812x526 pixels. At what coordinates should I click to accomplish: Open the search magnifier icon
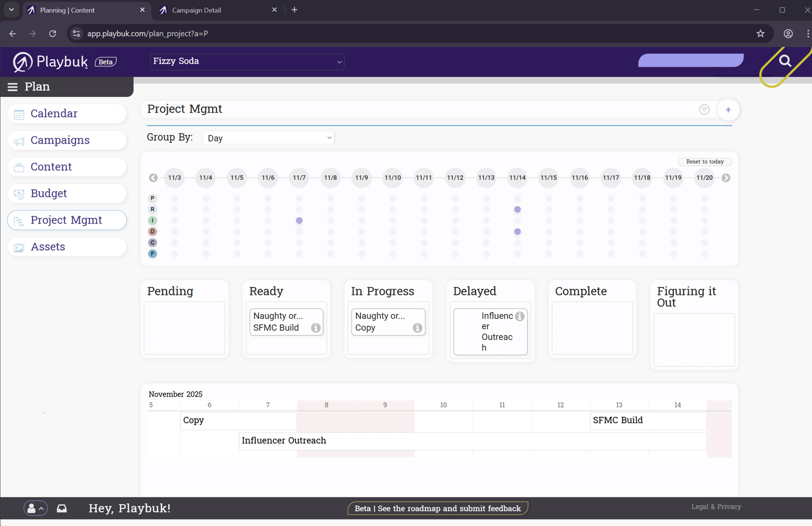point(785,61)
